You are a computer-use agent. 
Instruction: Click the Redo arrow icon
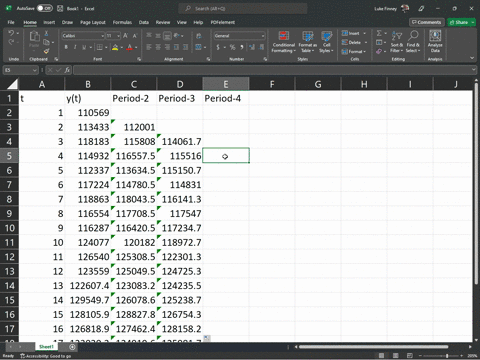pos(11,42)
